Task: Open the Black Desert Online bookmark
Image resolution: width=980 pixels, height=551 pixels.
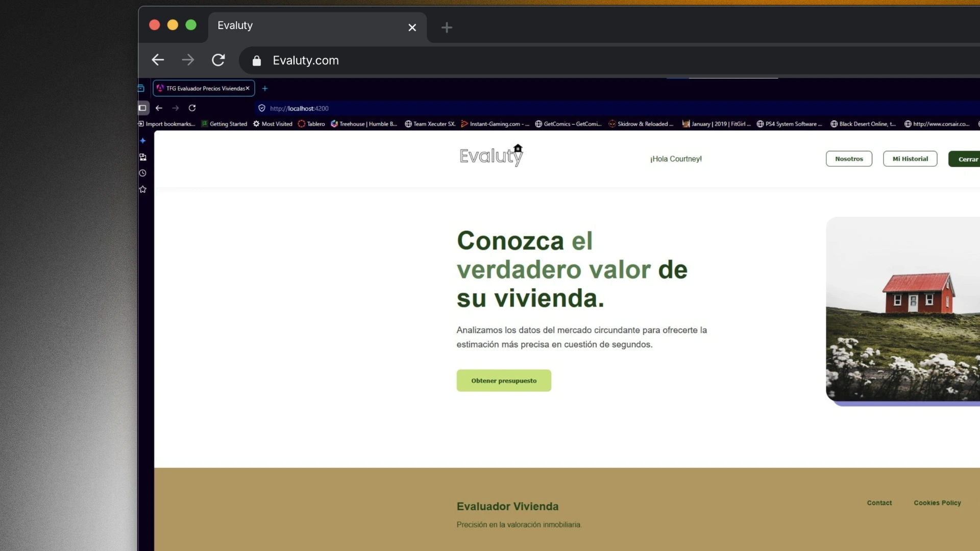Action: click(863, 124)
